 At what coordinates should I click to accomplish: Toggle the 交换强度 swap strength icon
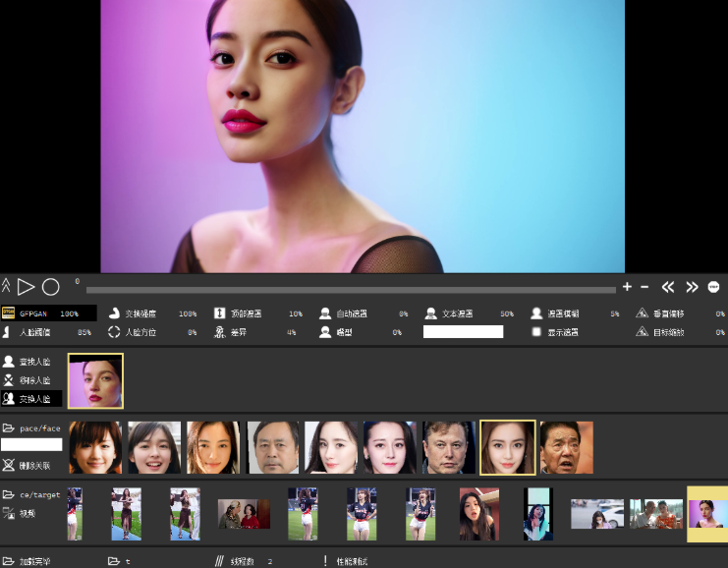coord(114,313)
